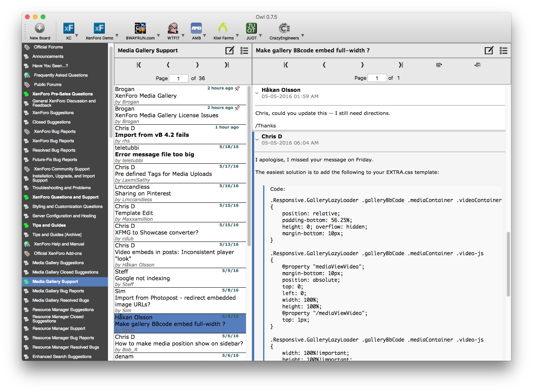Collapse Håkan Olsson's post
The height and width of the screenshot is (392, 533).
coord(257,93)
